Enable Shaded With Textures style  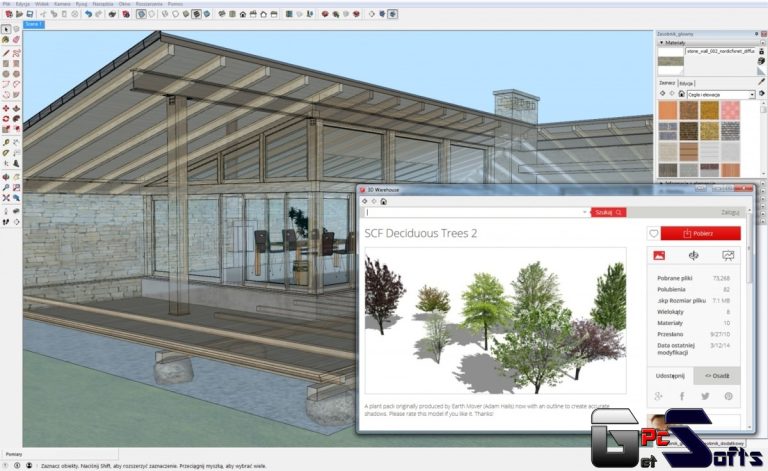click(x=196, y=14)
